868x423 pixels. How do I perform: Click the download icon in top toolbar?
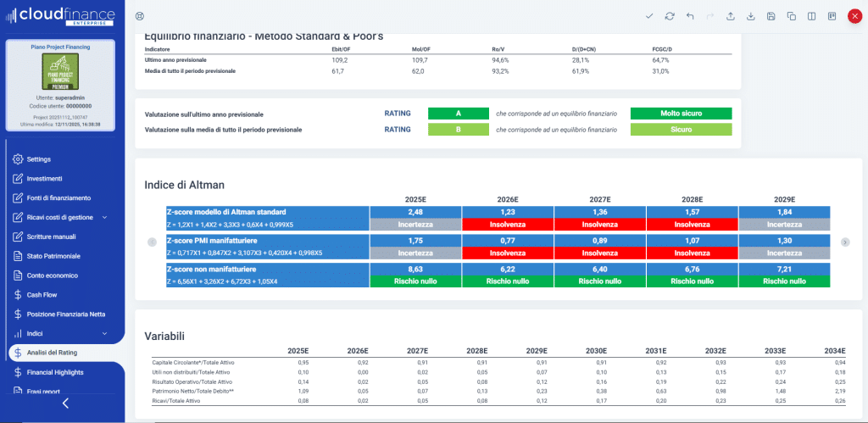point(751,16)
